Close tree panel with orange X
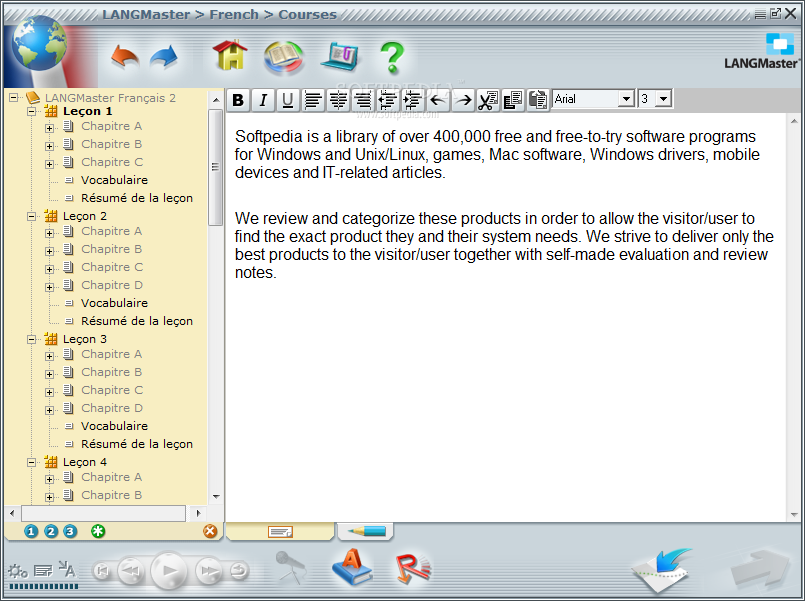This screenshot has height=601, width=805. pyautogui.click(x=210, y=531)
